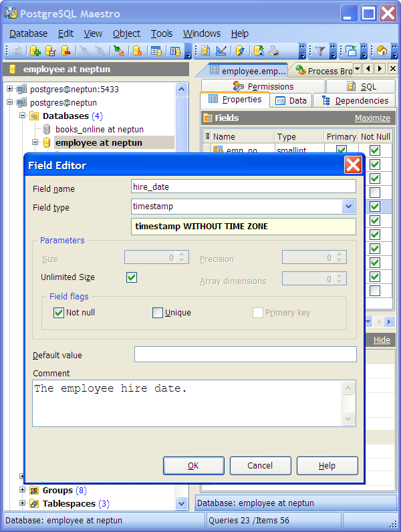
Task: Click the home icon in toolbar
Action: pos(382,51)
